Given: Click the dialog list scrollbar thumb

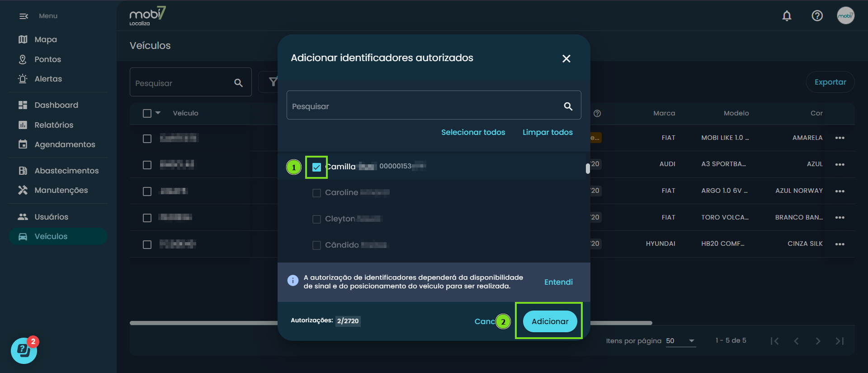Looking at the screenshot, I should coord(588,168).
